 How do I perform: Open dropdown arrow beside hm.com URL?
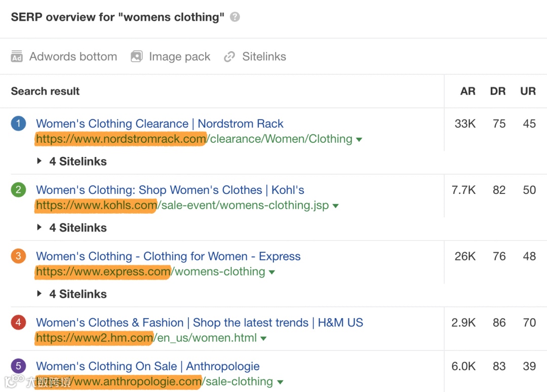pos(263,338)
